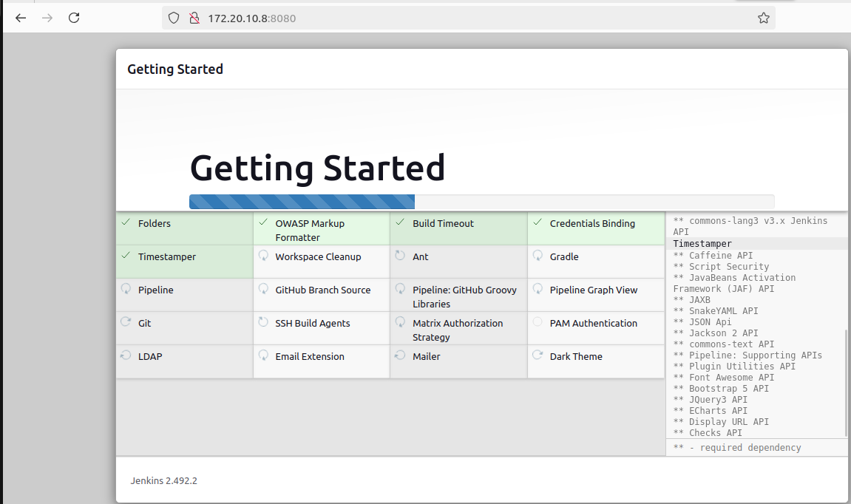The image size is (851, 504).
Task: Click the SSH Build Agents label
Action: coord(313,324)
